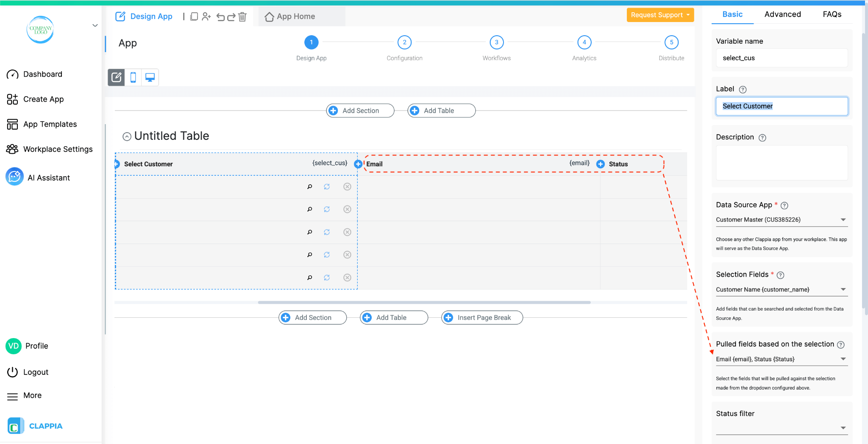Image resolution: width=868 pixels, height=444 pixels.
Task: Collapse the Untitled Table section
Action: point(127,136)
